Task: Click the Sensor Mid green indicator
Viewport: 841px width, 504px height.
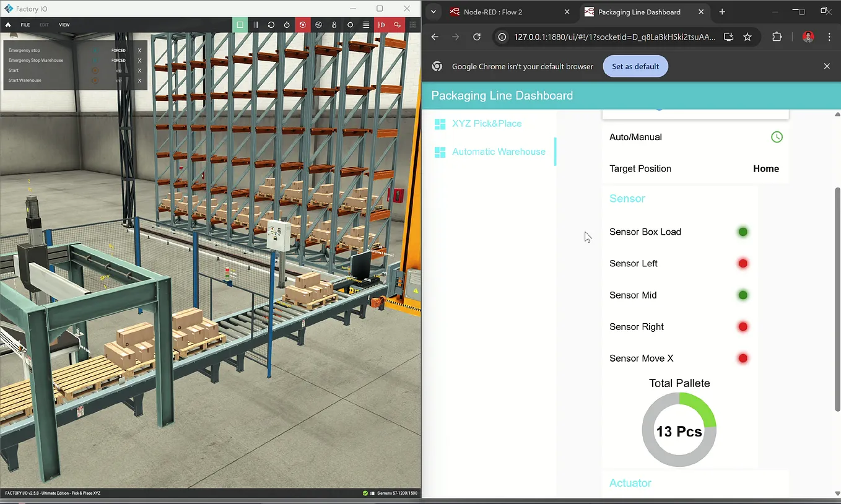Action: click(743, 295)
